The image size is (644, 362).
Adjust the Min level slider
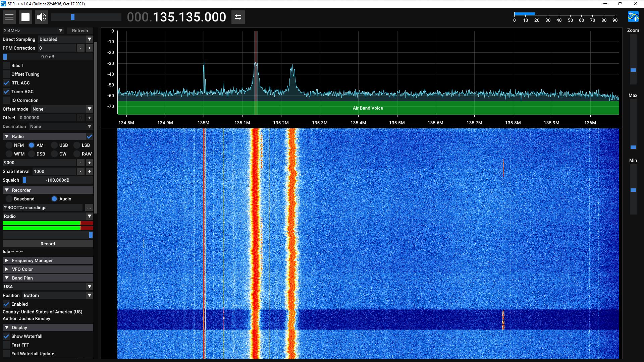[633, 189]
